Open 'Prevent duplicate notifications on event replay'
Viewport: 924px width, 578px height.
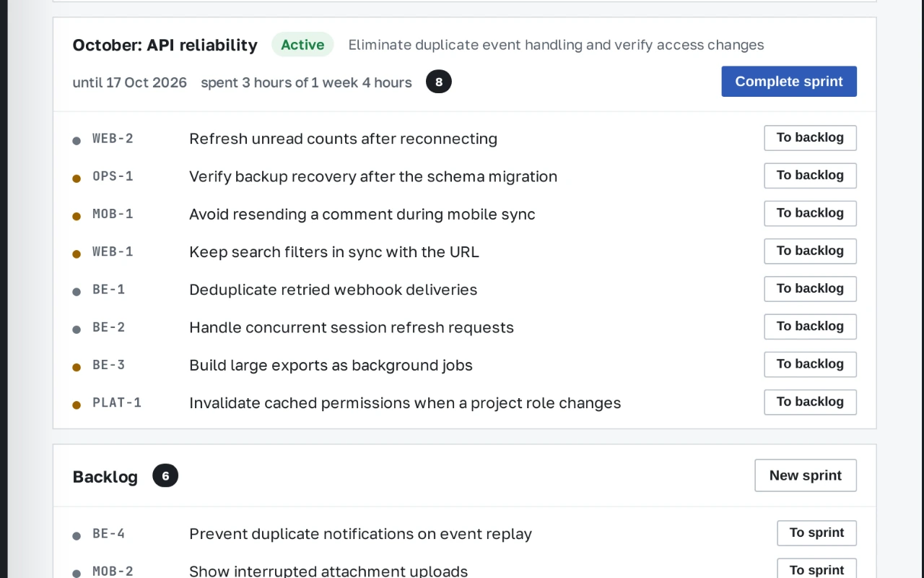pos(360,533)
